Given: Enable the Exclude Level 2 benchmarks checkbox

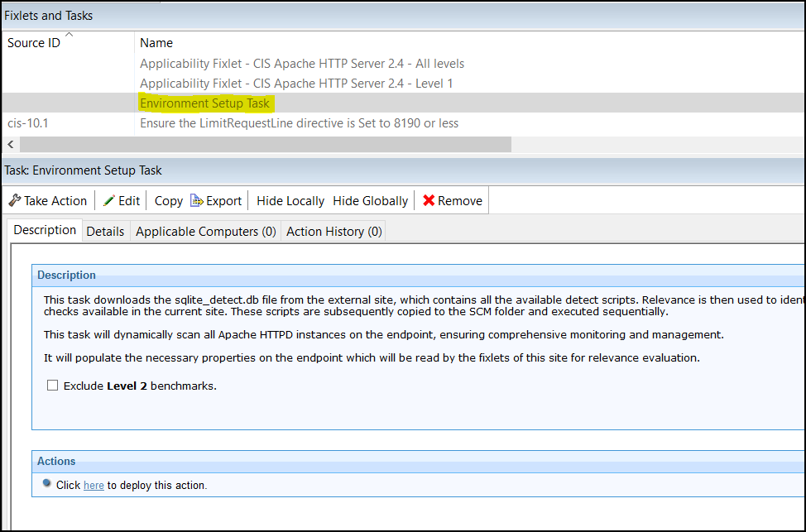Looking at the screenshot, I should click(52, 385).
